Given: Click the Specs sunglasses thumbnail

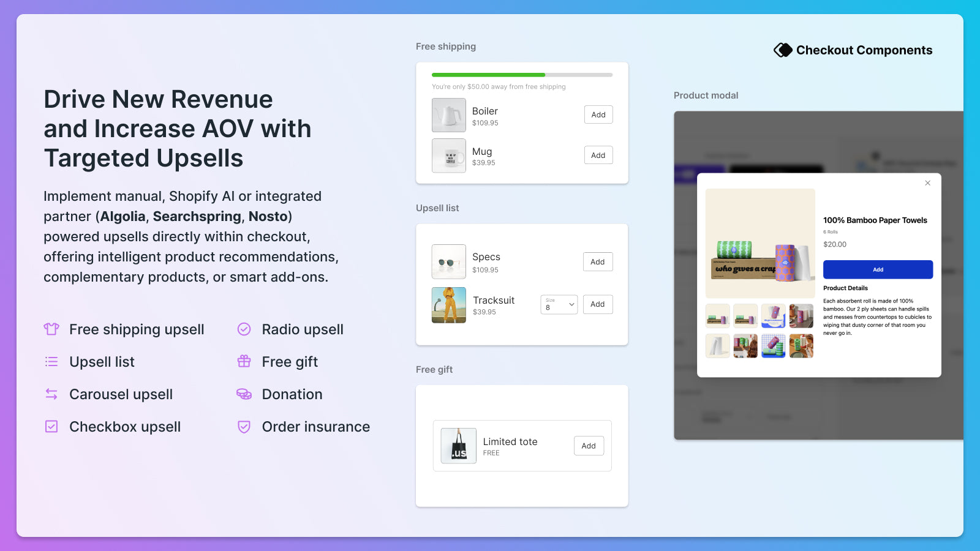Looking at the screenshot, I should point(449,262).
